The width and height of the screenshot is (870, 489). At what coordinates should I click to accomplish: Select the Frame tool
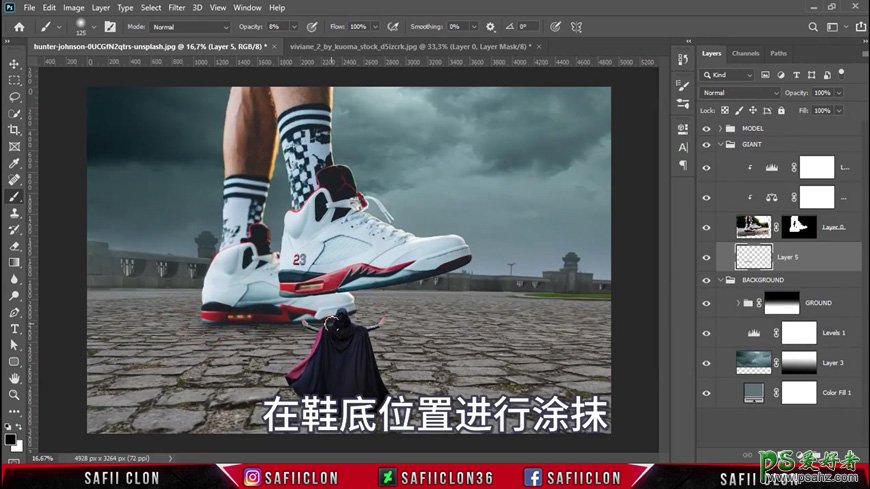point(14,147)
